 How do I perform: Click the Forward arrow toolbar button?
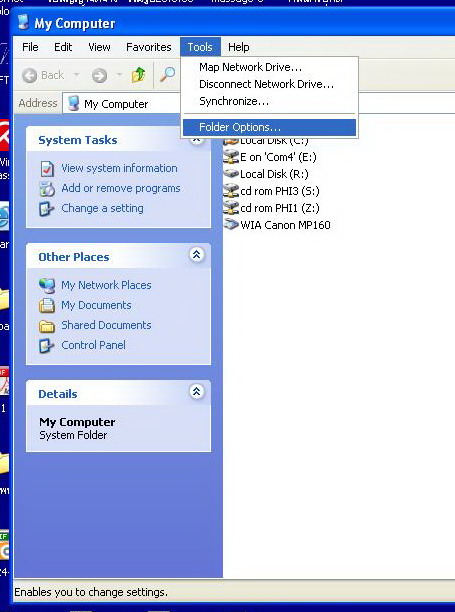(99, 75)
